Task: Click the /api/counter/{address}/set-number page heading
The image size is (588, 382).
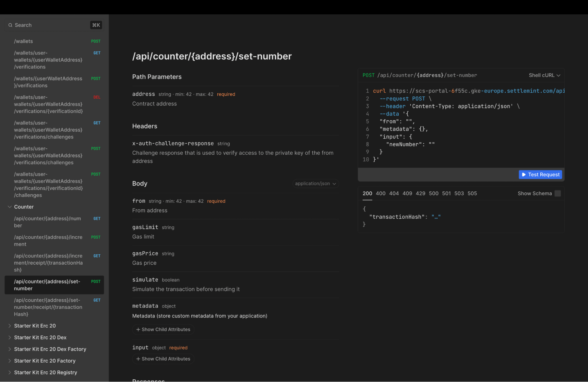Action: coord(212,56)
